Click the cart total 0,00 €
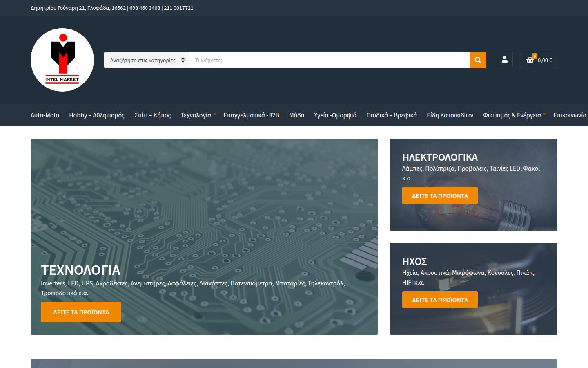Image resolution: width=588 pixels, height=368 pixels. [545, 60]
